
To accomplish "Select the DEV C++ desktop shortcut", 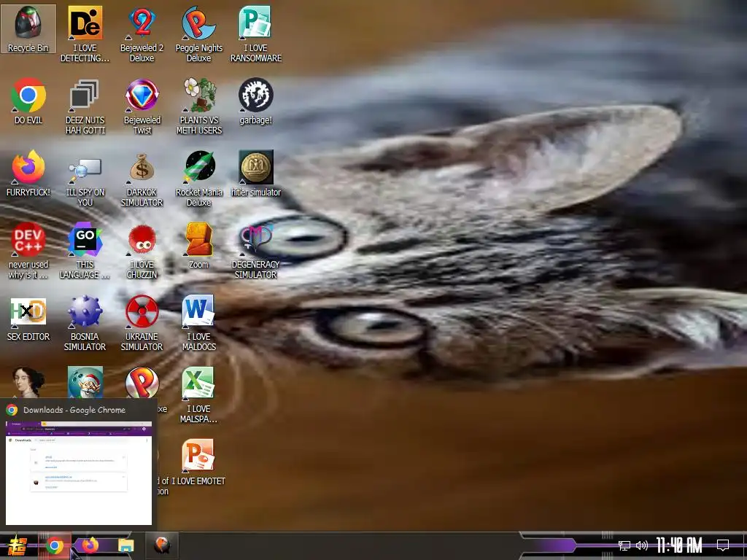I will [28, 251].
